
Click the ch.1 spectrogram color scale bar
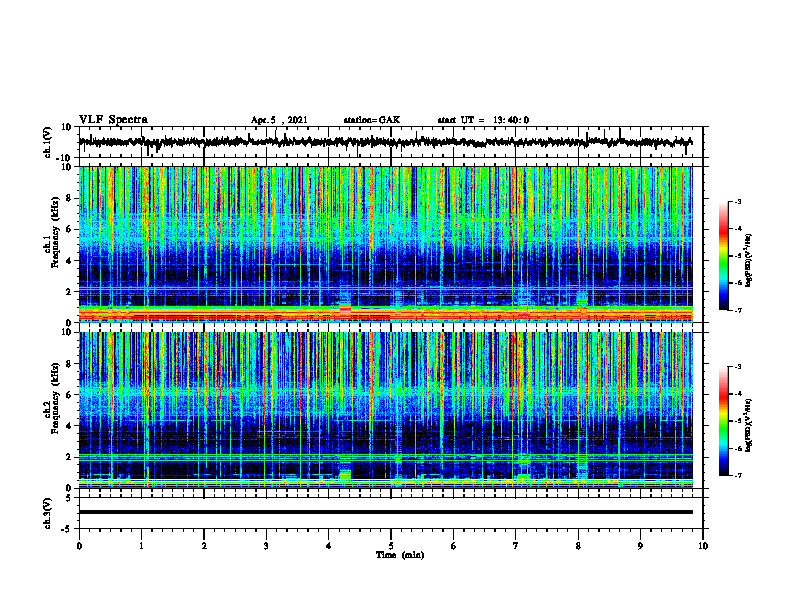(x=724, y=256)
